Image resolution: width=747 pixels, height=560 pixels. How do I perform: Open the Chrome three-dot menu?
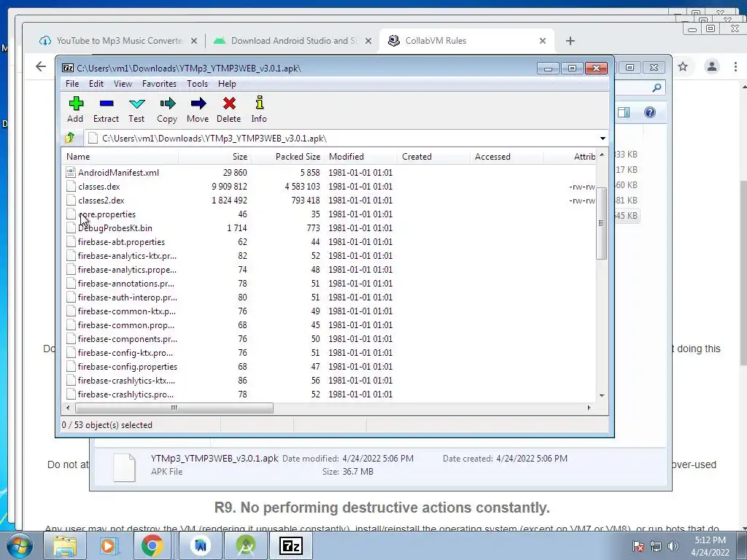pos(735,66)
